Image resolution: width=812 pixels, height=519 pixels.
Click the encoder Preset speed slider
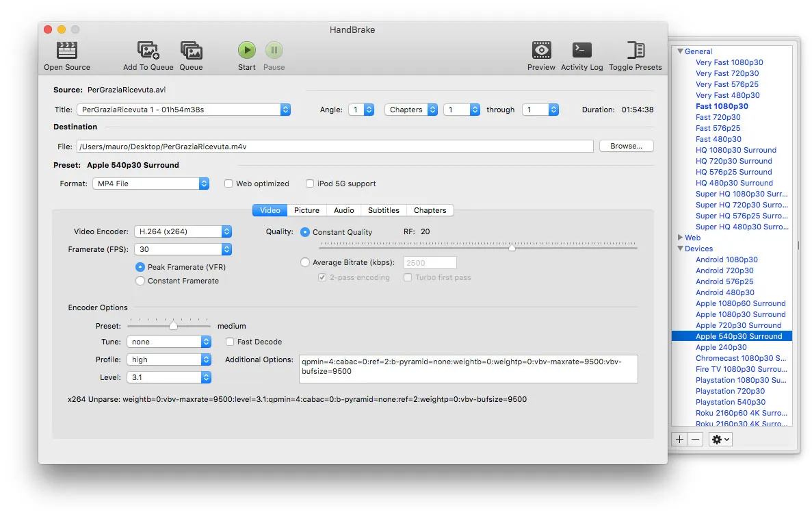[174, 326]
